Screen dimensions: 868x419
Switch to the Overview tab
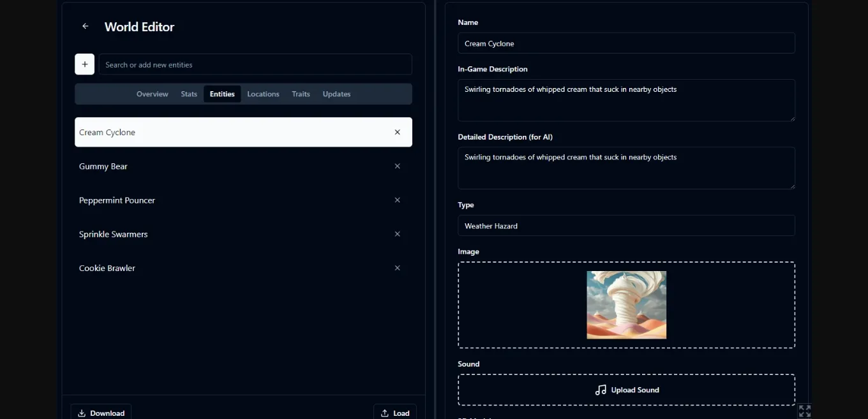click(152, 94)
